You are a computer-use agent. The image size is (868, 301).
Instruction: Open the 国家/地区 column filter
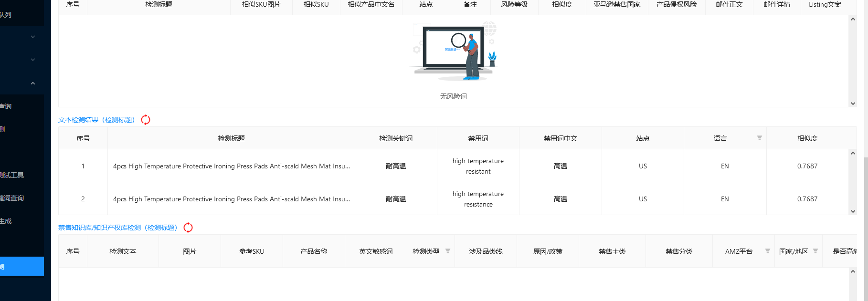[815, 251]
